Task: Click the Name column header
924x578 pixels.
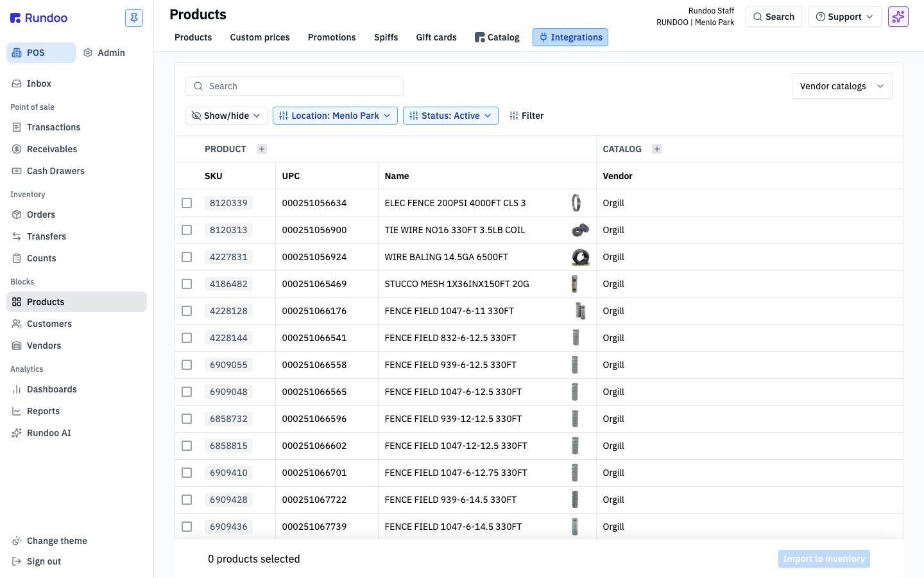Action: pos(397,176)
